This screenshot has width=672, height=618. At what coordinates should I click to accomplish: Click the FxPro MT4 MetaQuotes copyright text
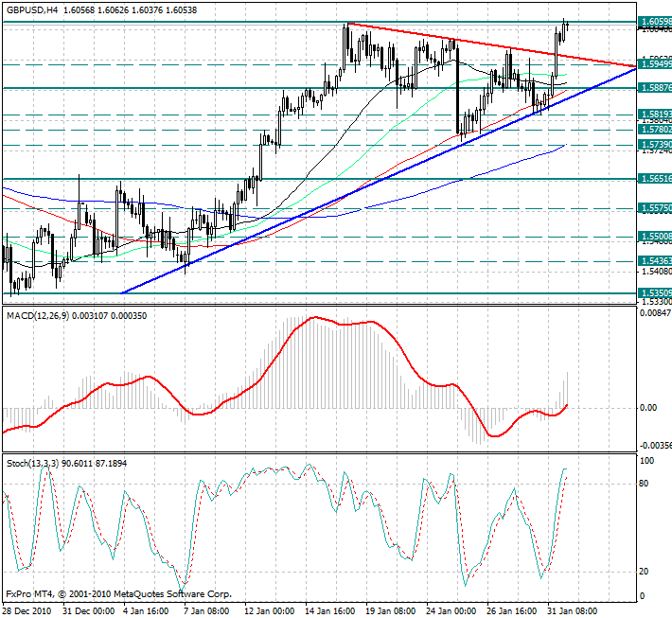click(x=118, y=594)
